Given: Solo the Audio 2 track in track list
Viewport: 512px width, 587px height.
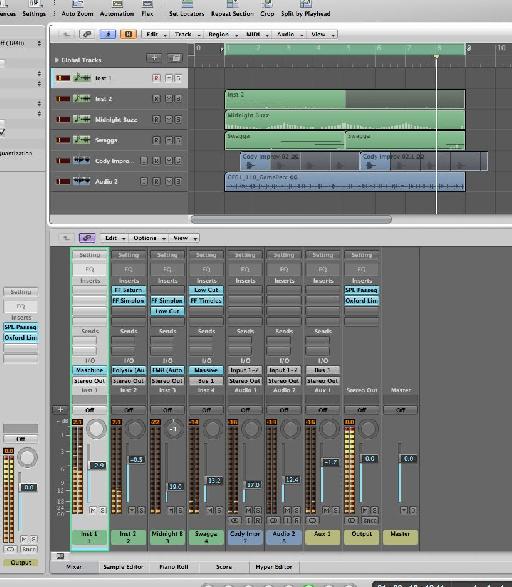Looking at the screenshot, I should click(178, 181).
